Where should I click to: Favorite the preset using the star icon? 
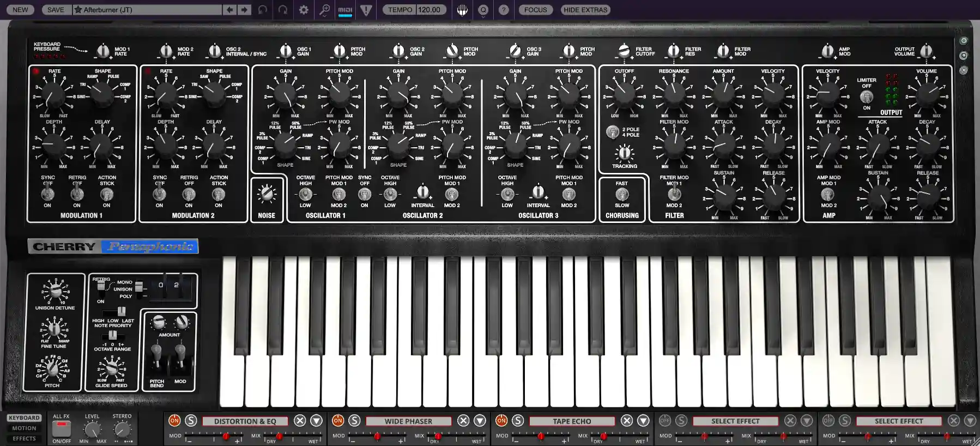pyautogui.click(x=78, y=10)
